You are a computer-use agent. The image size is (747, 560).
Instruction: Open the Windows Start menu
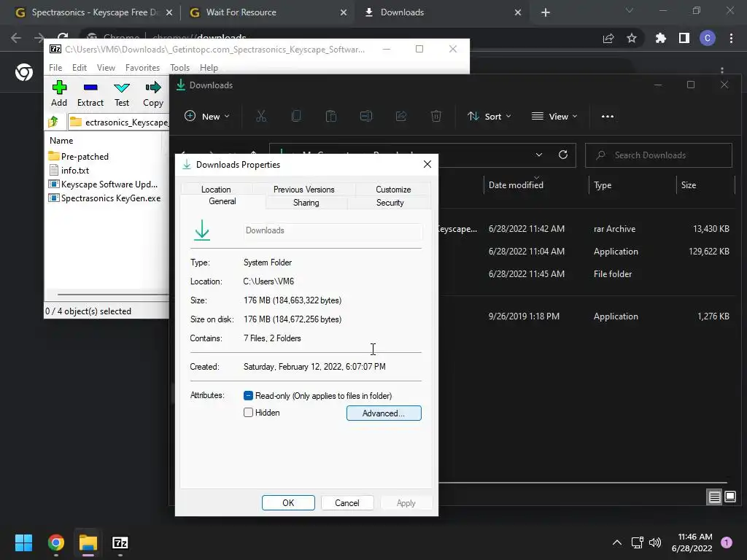point(23,542)
